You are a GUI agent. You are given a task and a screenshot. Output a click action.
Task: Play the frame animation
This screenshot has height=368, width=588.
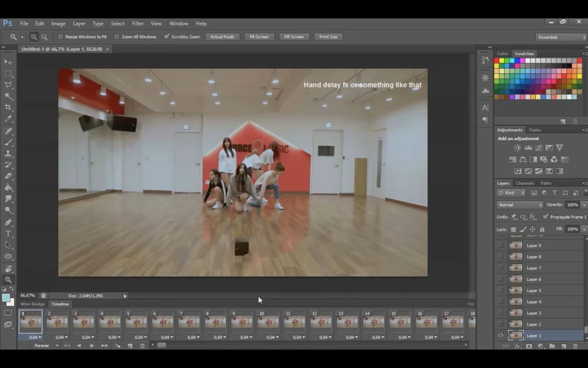(92, 346)
